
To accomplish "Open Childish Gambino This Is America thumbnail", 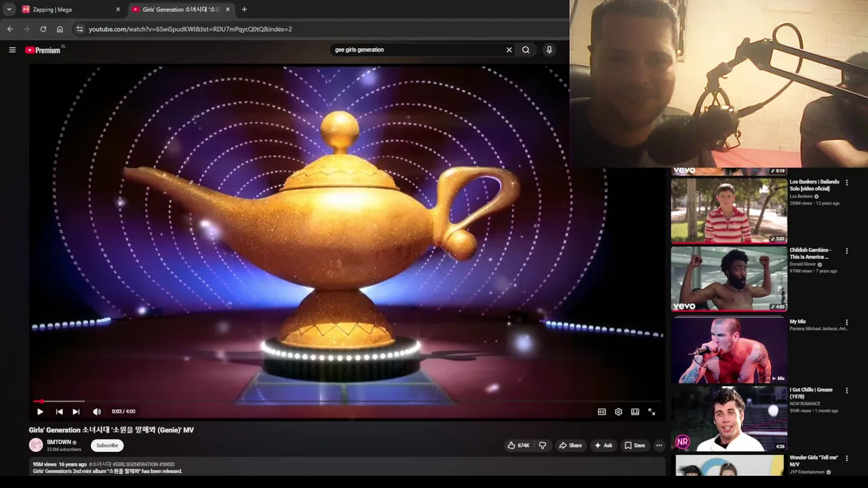I will 729,279.
